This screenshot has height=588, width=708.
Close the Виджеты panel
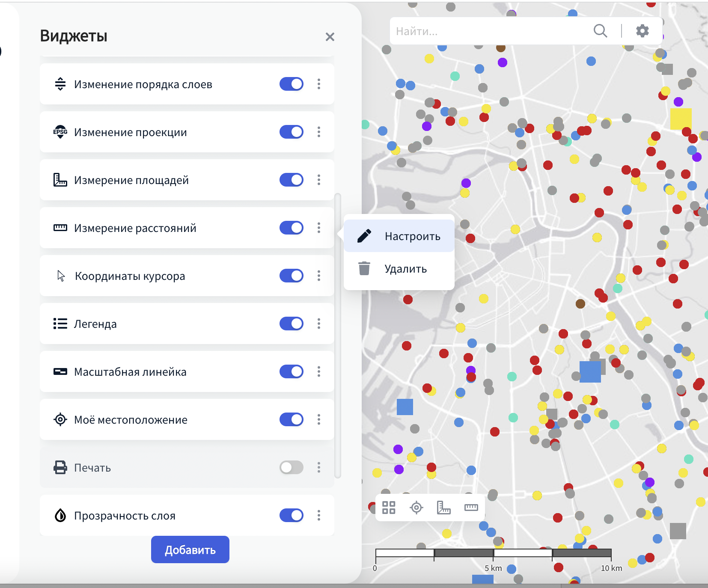330,37
